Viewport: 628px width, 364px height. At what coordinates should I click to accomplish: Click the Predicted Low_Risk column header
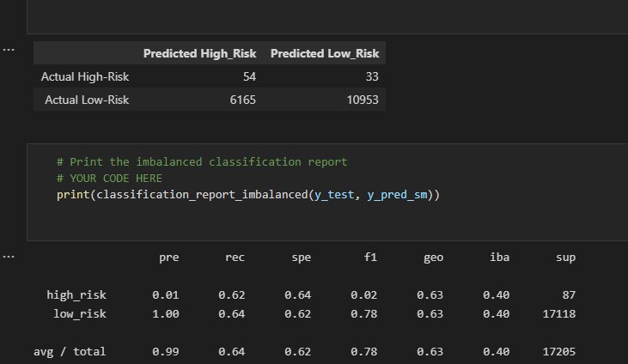tap(325, 53)
